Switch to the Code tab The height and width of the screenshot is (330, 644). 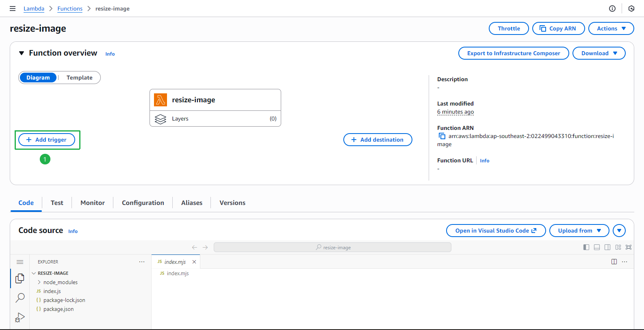click(x=26, y=203)
